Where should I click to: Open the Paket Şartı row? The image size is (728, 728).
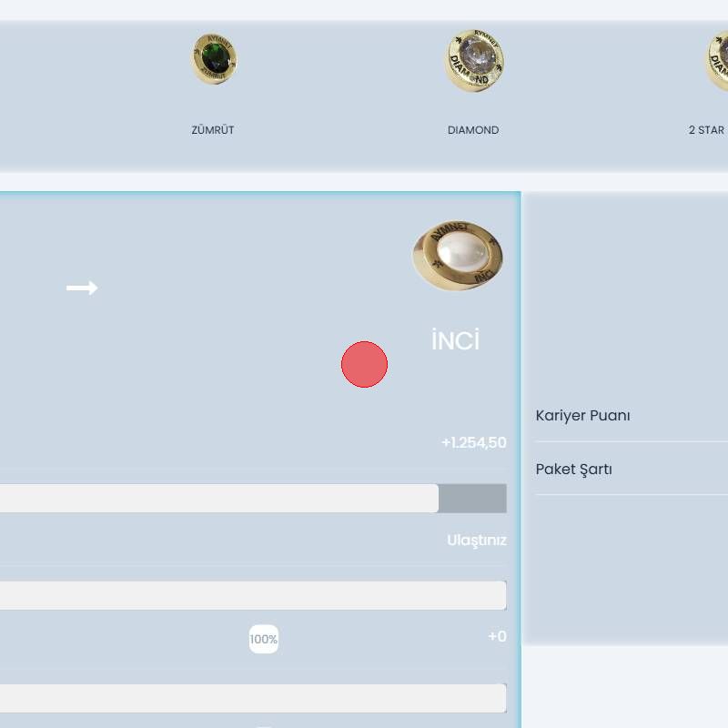(574, 470)
